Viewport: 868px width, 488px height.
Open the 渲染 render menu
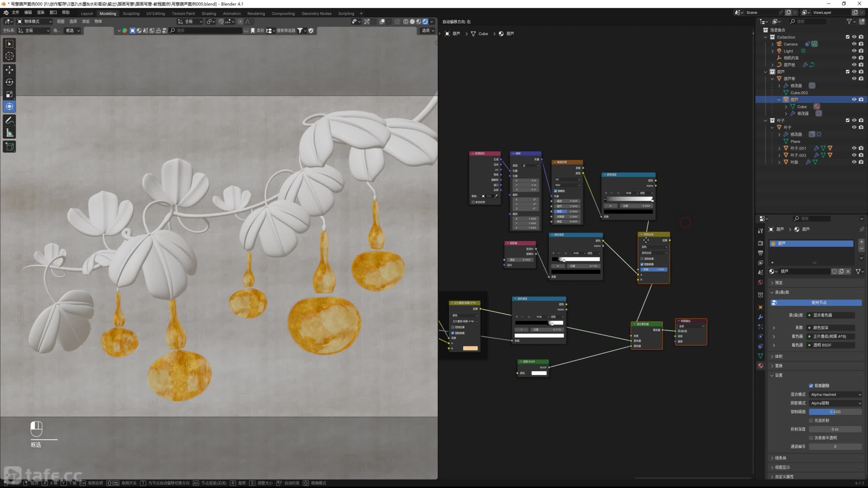(x=41, y=13)
